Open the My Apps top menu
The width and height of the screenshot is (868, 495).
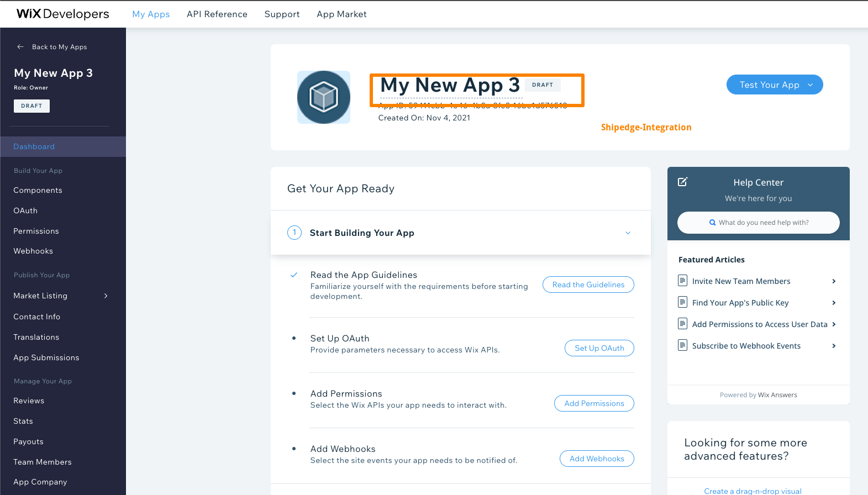(151, 14)
